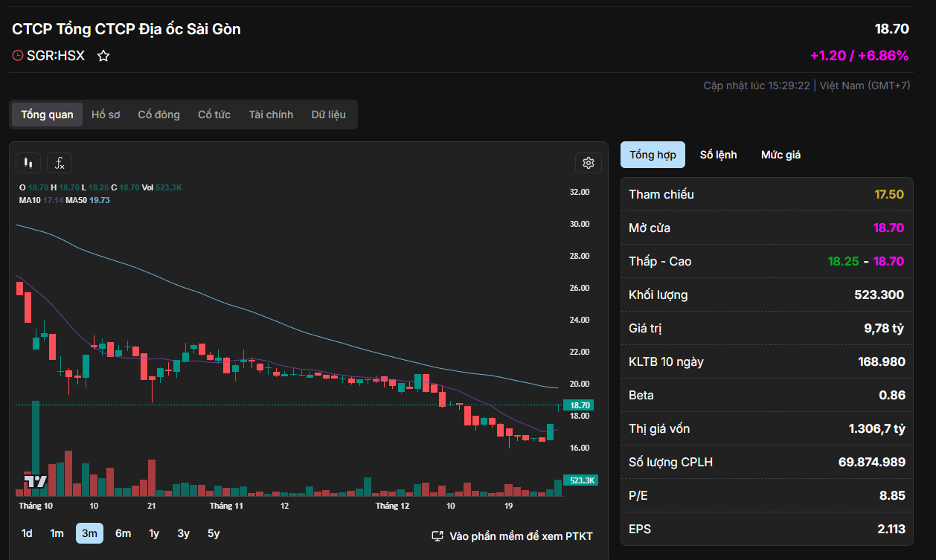Screen dimensions: 936x560
Task: Switch chart range to 1y
Action: click(154, 533)
